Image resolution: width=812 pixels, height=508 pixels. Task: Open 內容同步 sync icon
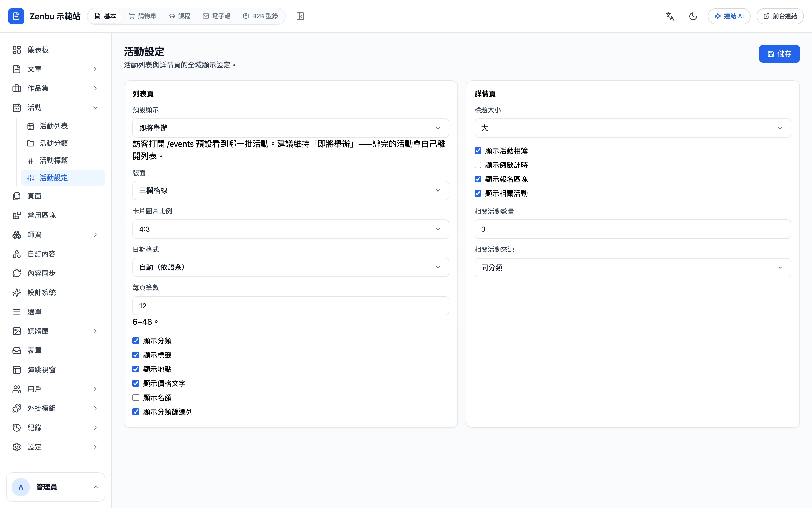(x=17, y=273)
